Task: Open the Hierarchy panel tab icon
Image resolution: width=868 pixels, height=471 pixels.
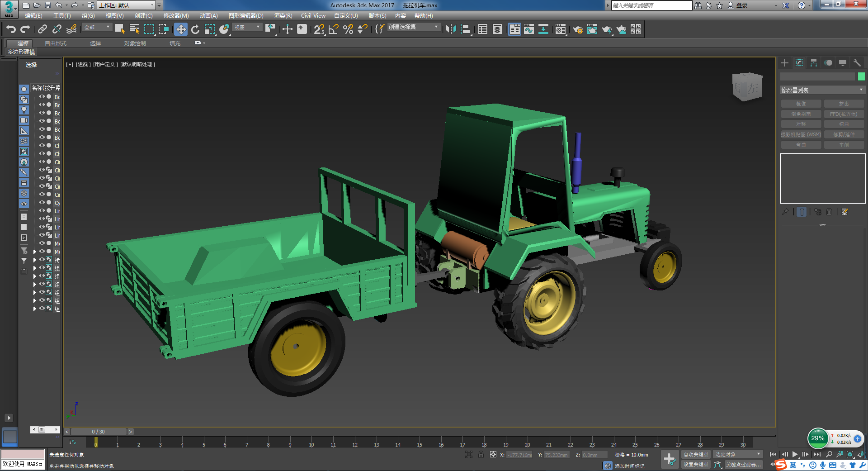Action: pos(814,63)
